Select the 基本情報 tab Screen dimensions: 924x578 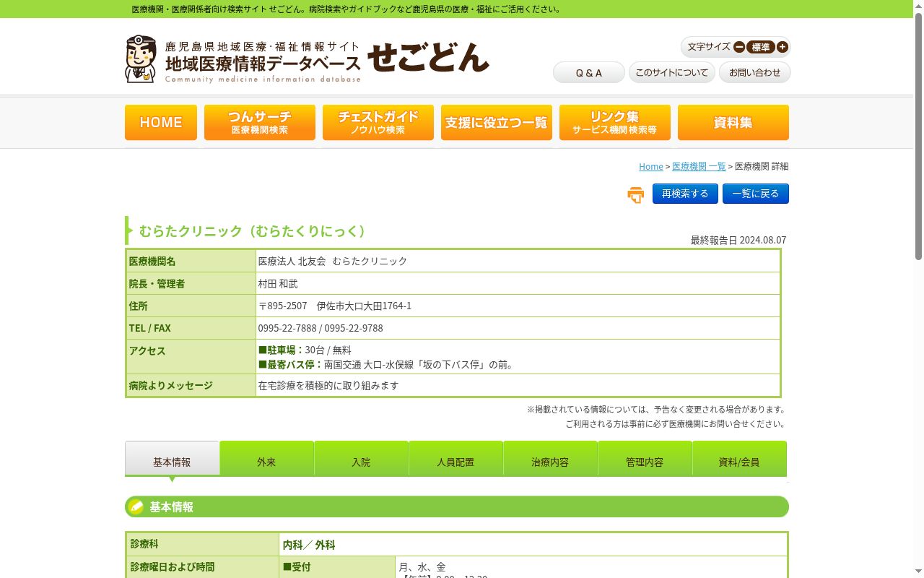172,459
